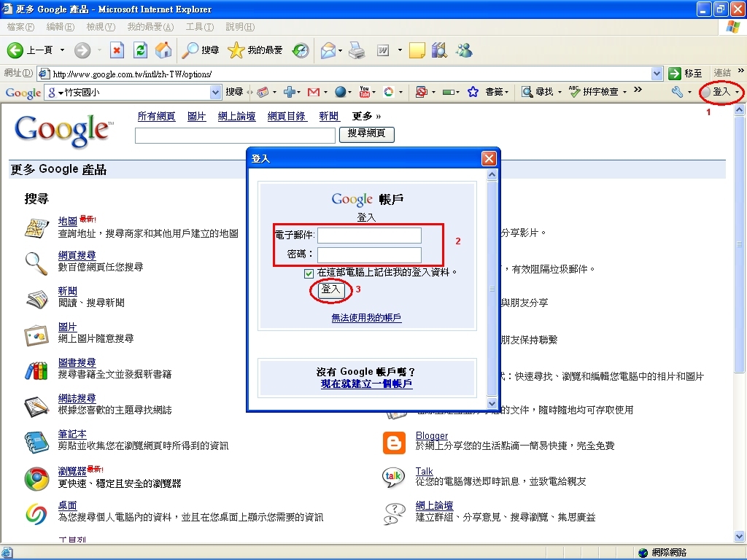
Task: Open the 我的最愛 menu in menu bar
Action: [150, 27]
